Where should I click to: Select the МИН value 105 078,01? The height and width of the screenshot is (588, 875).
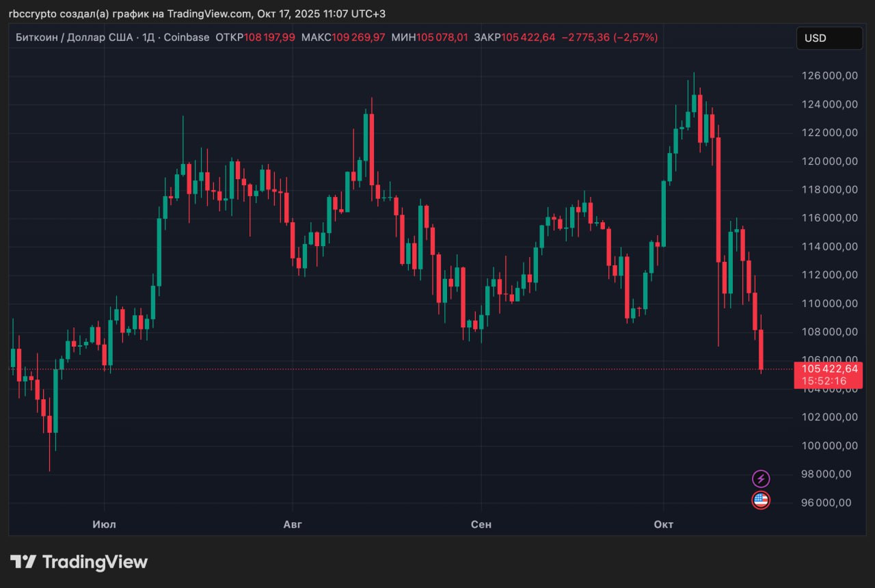[442, 38]
